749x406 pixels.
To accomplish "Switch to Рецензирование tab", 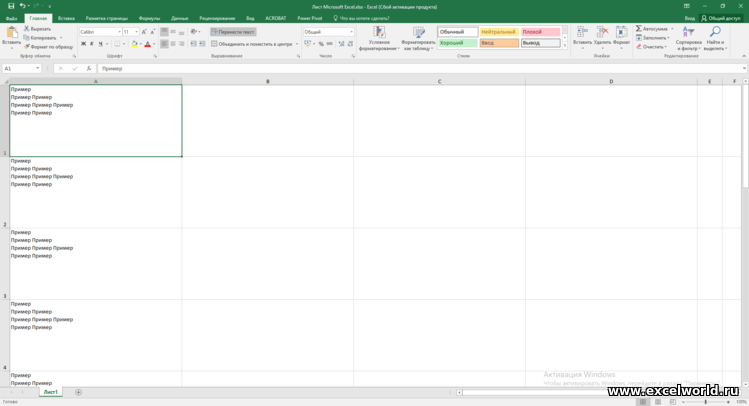I will (217, 18).
